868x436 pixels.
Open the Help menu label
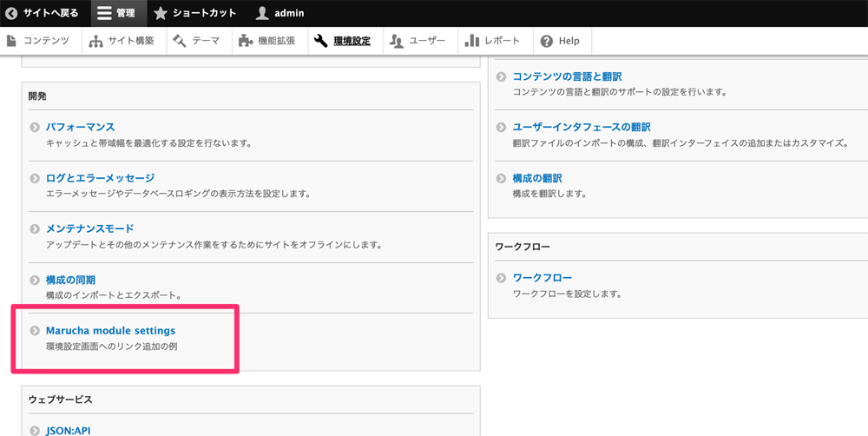569,41
